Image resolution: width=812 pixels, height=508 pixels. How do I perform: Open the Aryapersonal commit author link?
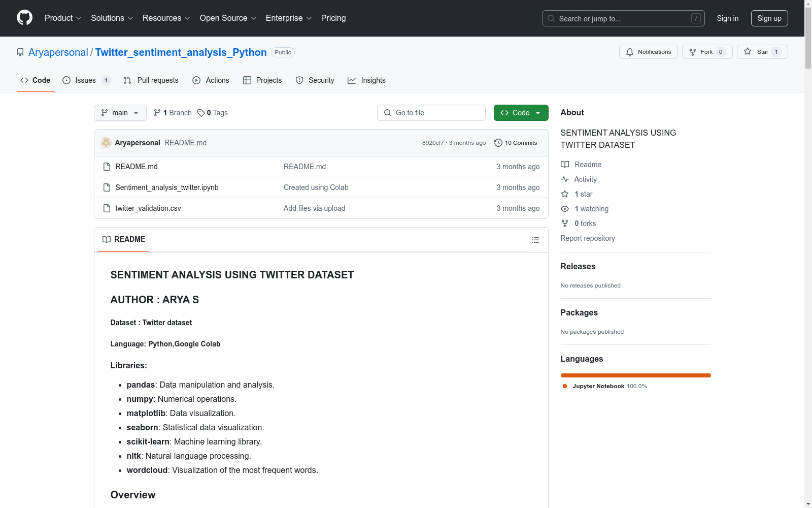[138, 143]
